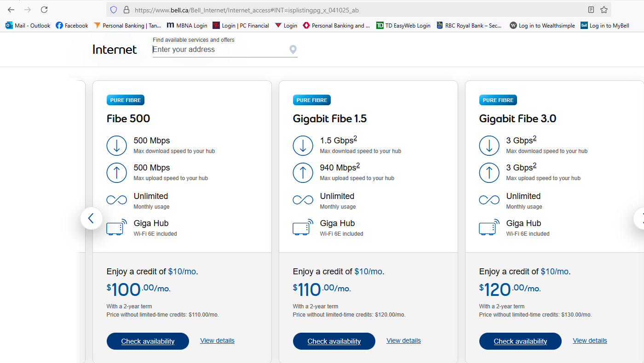Open Login PC Financial bookmark
644x363 pixels.
click(x=241, y=26)
